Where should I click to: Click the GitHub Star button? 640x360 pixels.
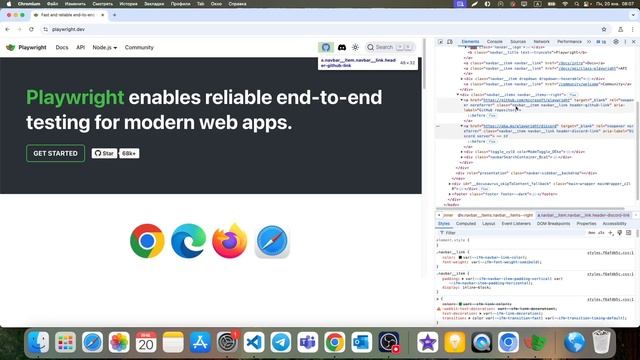coord(104,153)
